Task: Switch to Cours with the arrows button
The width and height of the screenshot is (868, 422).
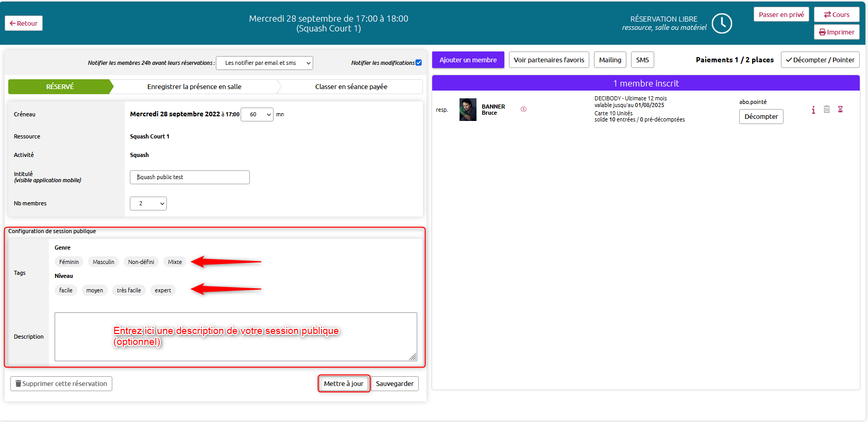Action: pos(837,14)
